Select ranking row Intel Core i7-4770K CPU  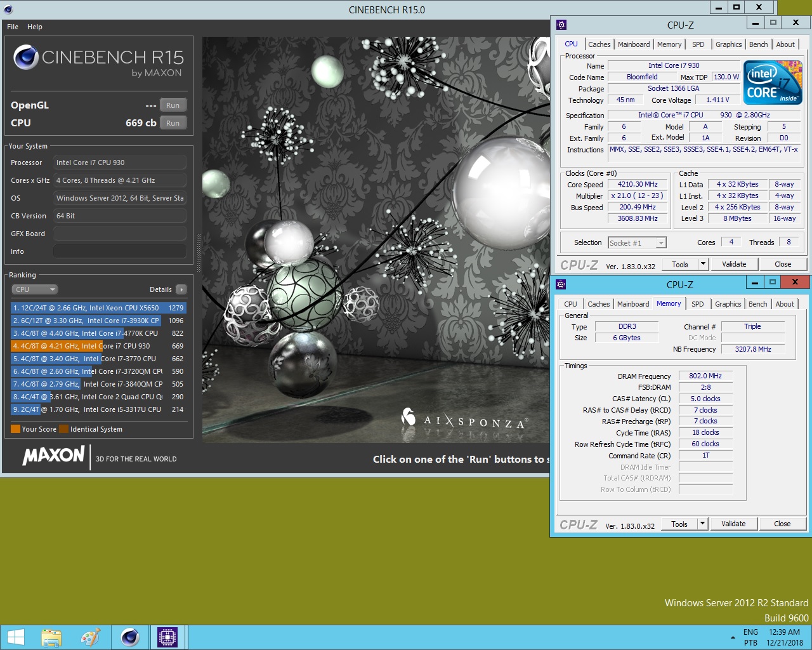pyautogui.click(x=98, y=333)
